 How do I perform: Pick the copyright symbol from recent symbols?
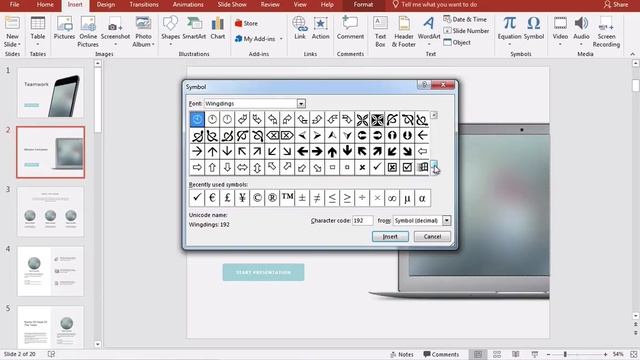(257, 198)
